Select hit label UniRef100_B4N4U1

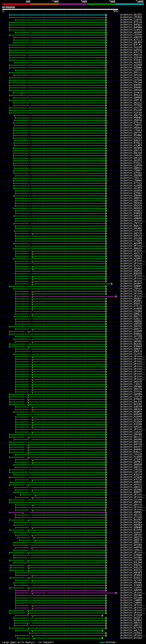coord(131,334)
